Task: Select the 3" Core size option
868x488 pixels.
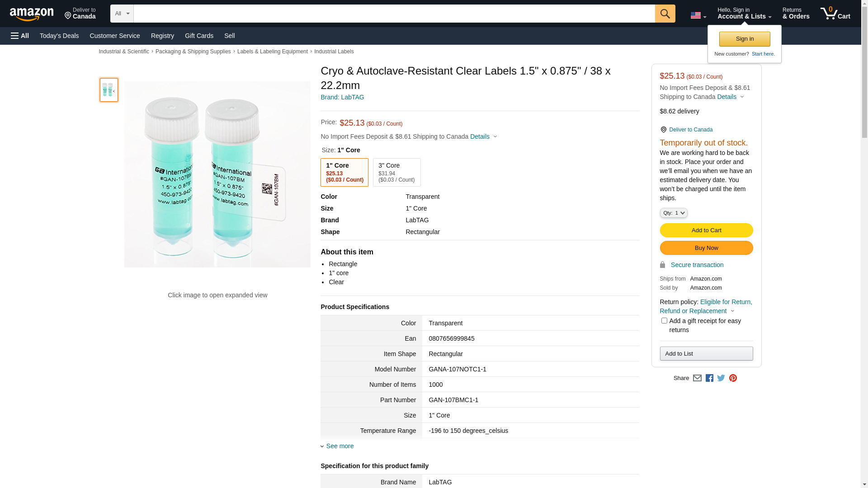Action: [396, 172]
